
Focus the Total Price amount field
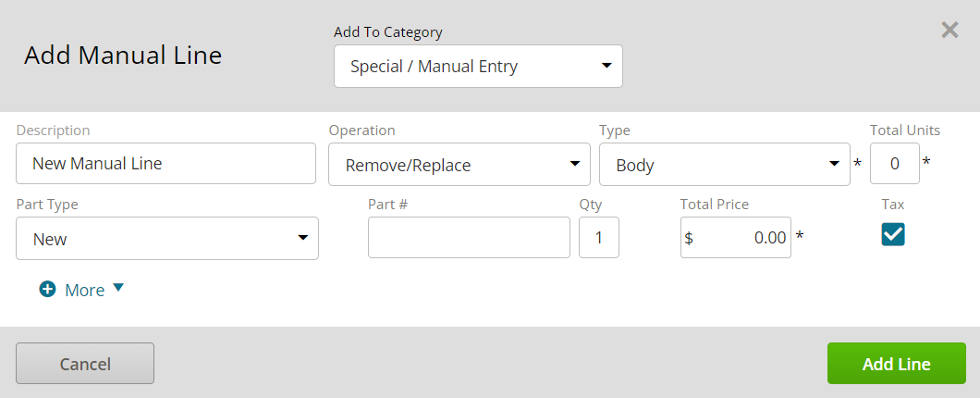pos(736,237)
